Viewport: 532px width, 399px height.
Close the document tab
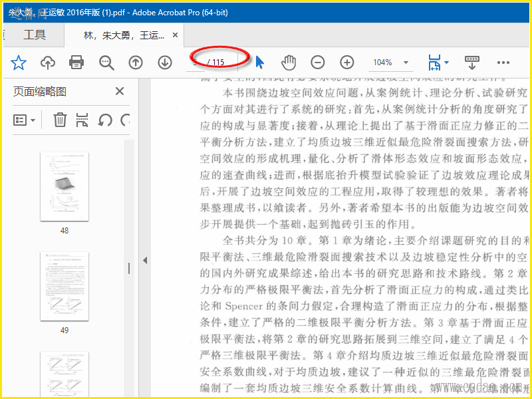click(175, 35)
